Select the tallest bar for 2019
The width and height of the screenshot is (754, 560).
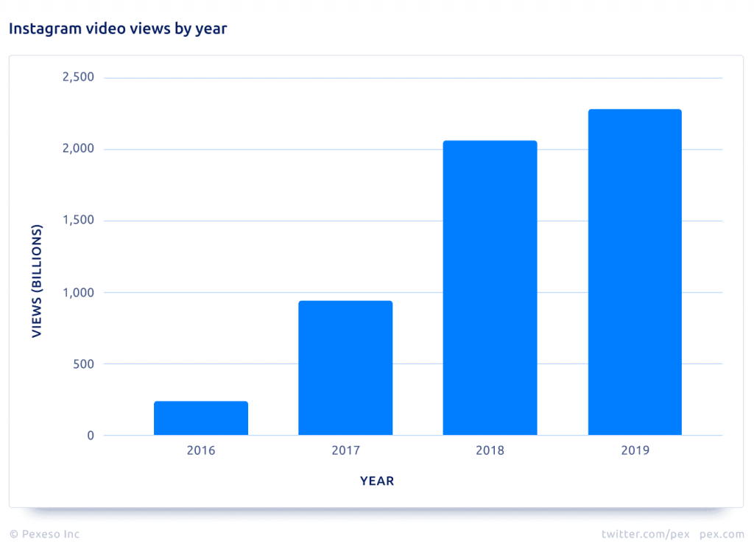pyautogui.click(x=635, y=272)
